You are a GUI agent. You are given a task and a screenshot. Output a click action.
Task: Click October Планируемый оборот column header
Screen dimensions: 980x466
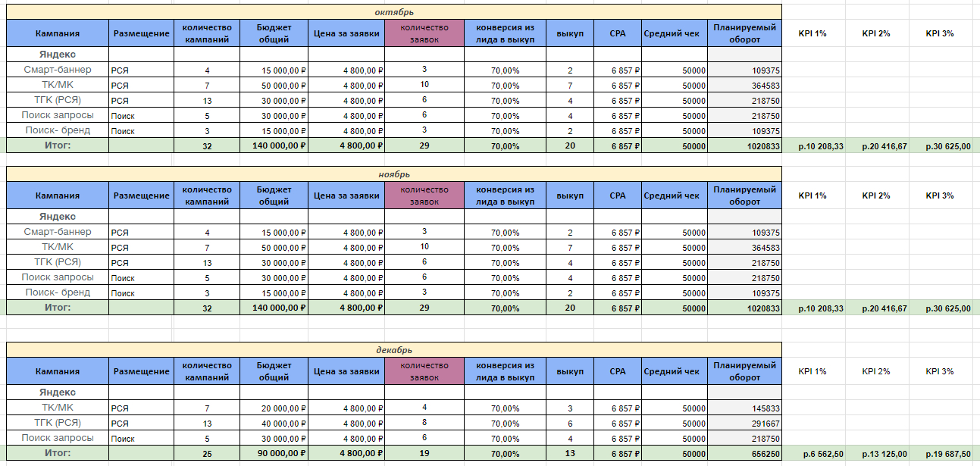click(745, 33)
